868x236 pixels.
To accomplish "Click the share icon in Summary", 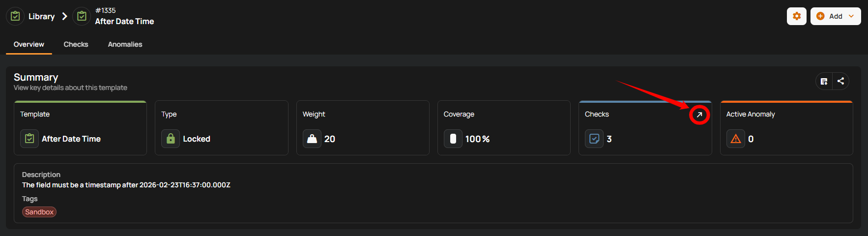I will 841,81.
